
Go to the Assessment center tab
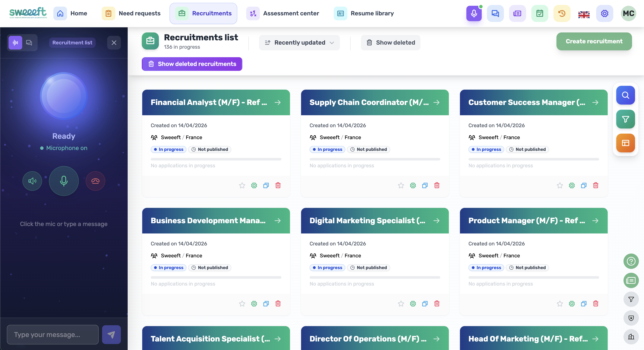coord(283,13)
